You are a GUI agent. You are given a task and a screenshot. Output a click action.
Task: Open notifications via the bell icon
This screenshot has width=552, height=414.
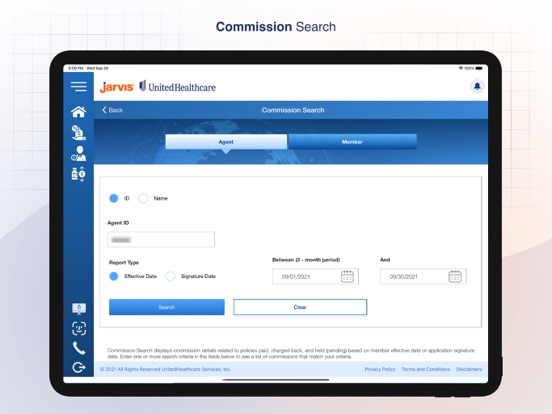[x=477, y=86]
